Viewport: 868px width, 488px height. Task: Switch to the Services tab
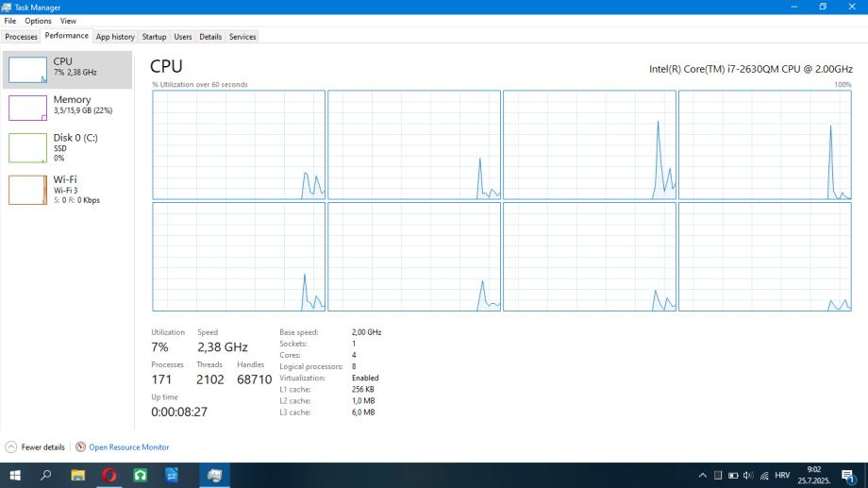pyautogui.click(x=242, y=37)
